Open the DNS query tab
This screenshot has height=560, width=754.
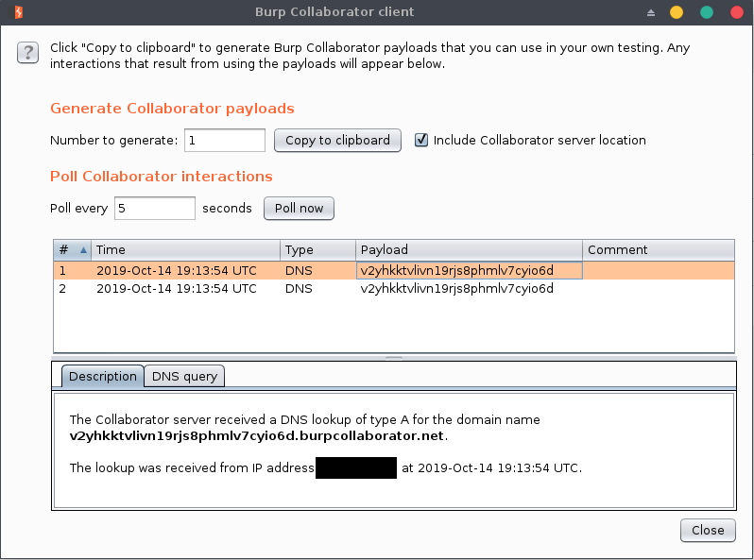[x=184, y=377]
